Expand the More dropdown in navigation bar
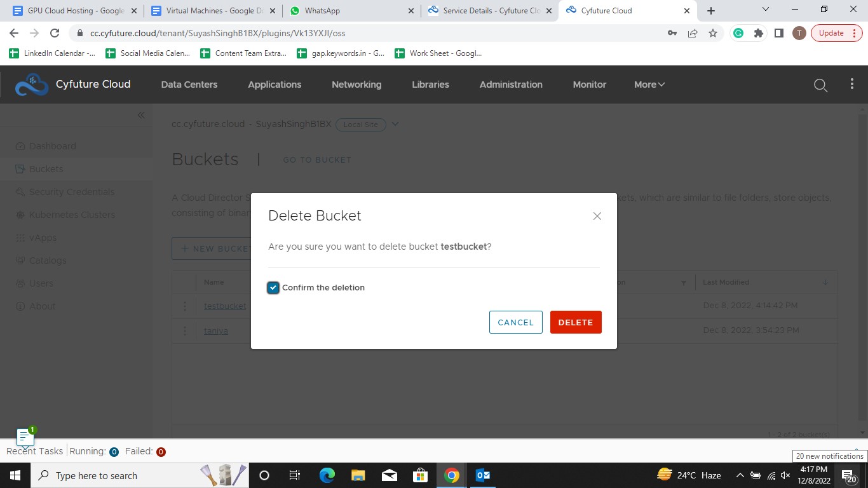 649,85
